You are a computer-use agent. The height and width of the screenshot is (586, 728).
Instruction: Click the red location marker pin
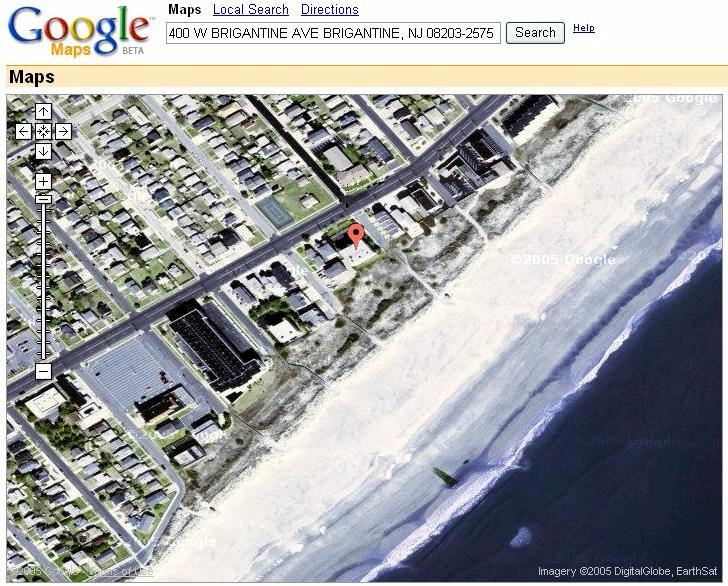pos(356,235)
